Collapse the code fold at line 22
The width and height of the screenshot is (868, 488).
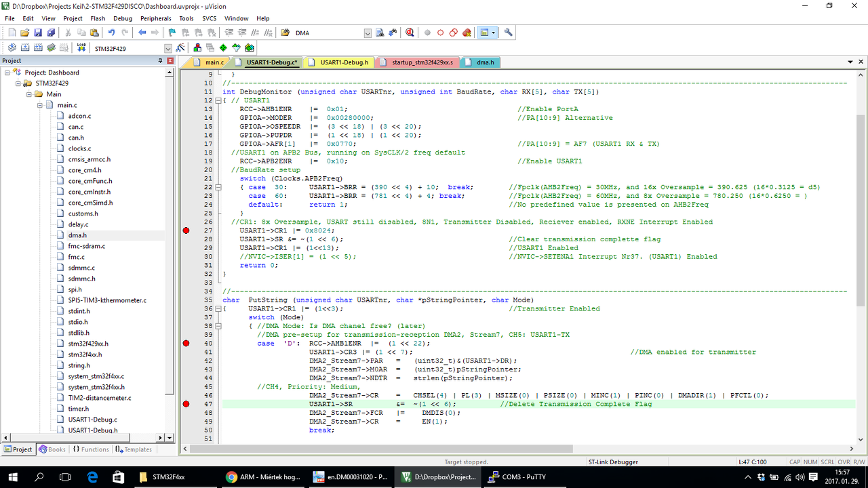click(218, 187)
